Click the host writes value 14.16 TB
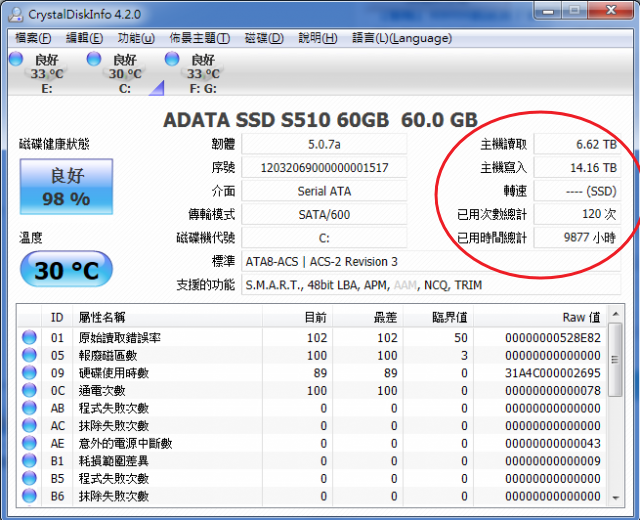The width and height of the screenshot is (640, 520). click(x=577, y=167)
